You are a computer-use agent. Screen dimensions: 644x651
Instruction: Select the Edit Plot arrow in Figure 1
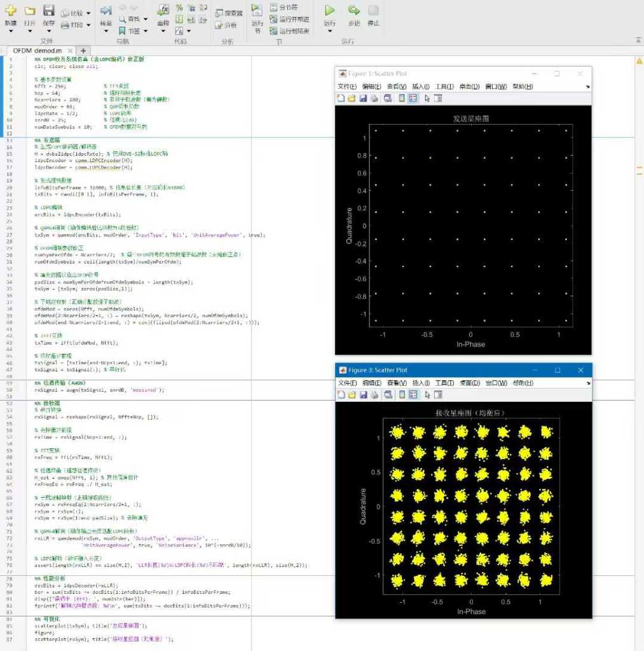coord(427,99)
